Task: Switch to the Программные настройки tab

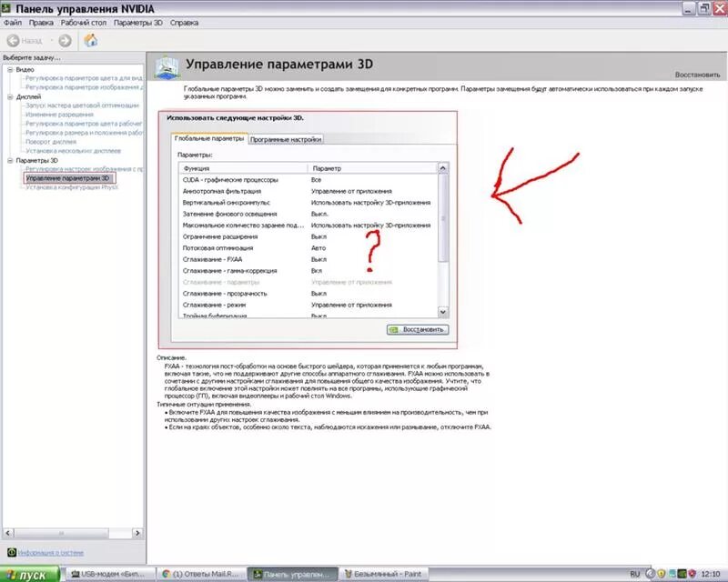Action: click(x=286, y=139)
